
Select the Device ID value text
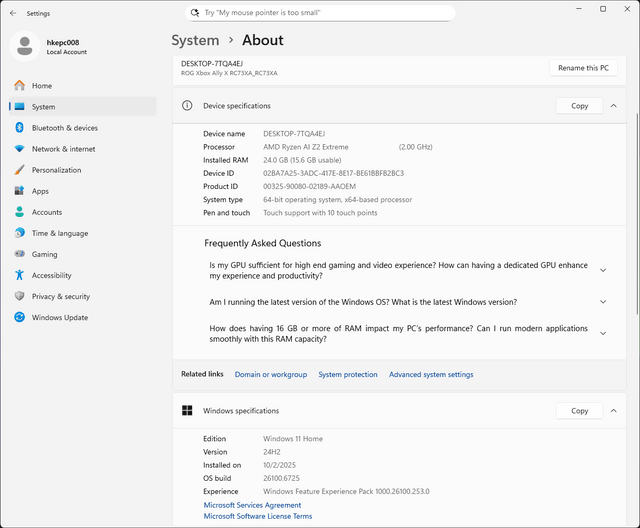point(333,173)
